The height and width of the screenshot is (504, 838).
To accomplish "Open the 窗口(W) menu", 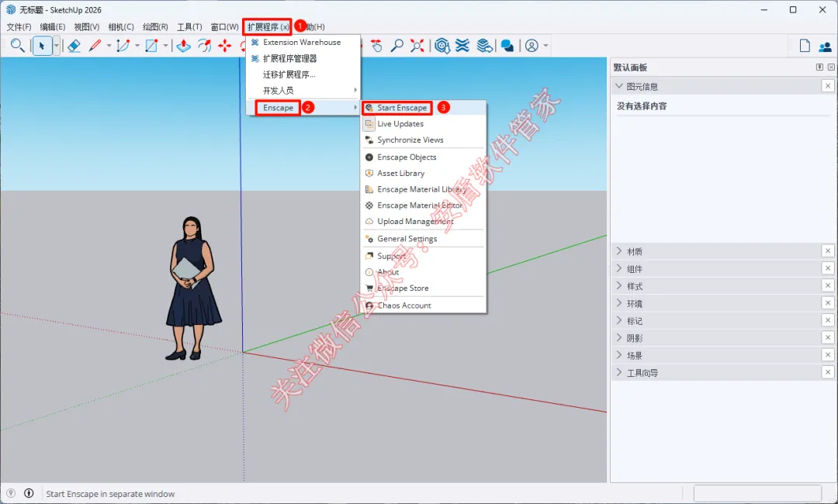I will [x=224, y=26].
